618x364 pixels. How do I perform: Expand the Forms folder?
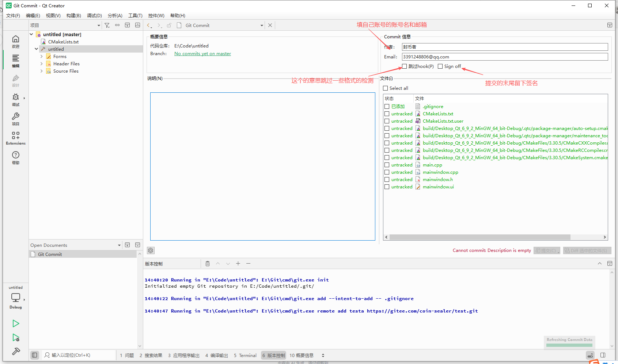41,56
